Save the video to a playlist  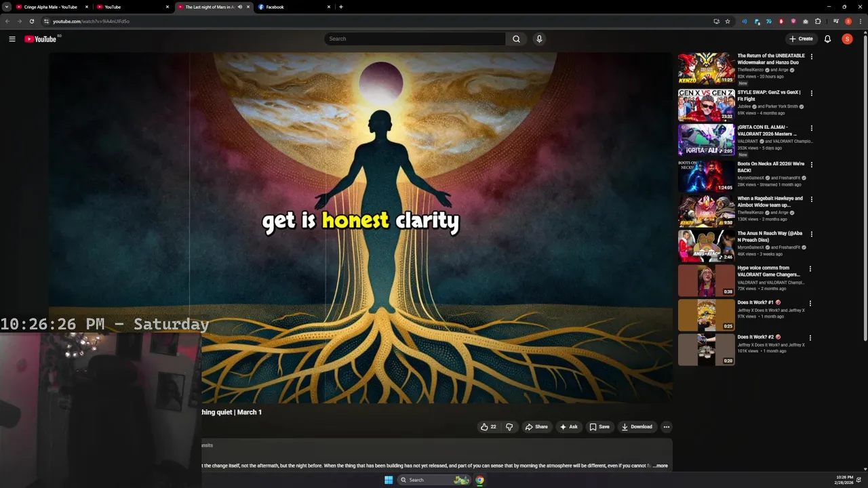(599, 427)
